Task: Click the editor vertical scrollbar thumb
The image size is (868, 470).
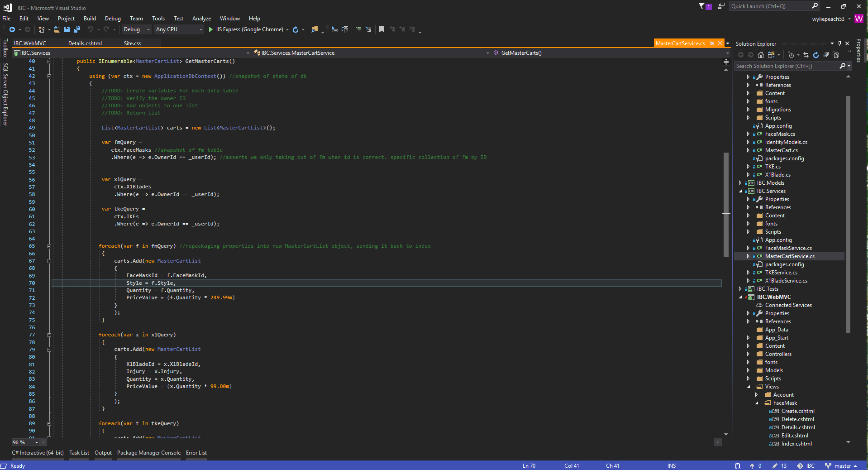Action: coord(726,205)
